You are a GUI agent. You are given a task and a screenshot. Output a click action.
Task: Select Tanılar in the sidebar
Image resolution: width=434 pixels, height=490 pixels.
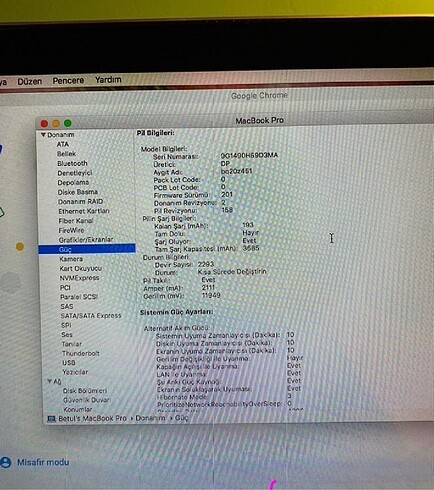coord(72,344)
